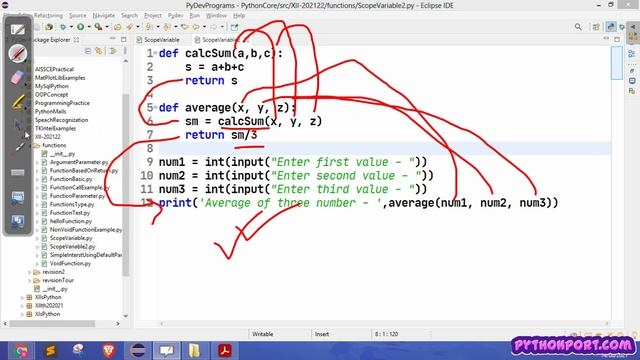
Task: Expand the XIsPython project
Action: 22,314
